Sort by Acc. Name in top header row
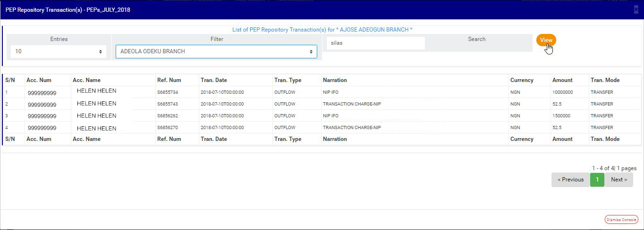The image size is (644, 230). tap(86, 80)
